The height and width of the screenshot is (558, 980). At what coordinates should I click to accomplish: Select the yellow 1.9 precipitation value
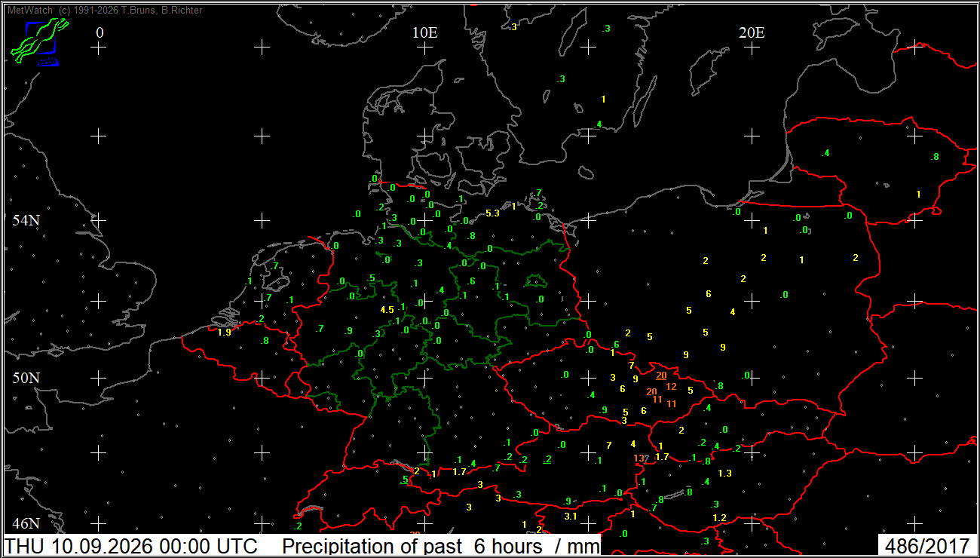click(224, 332)
